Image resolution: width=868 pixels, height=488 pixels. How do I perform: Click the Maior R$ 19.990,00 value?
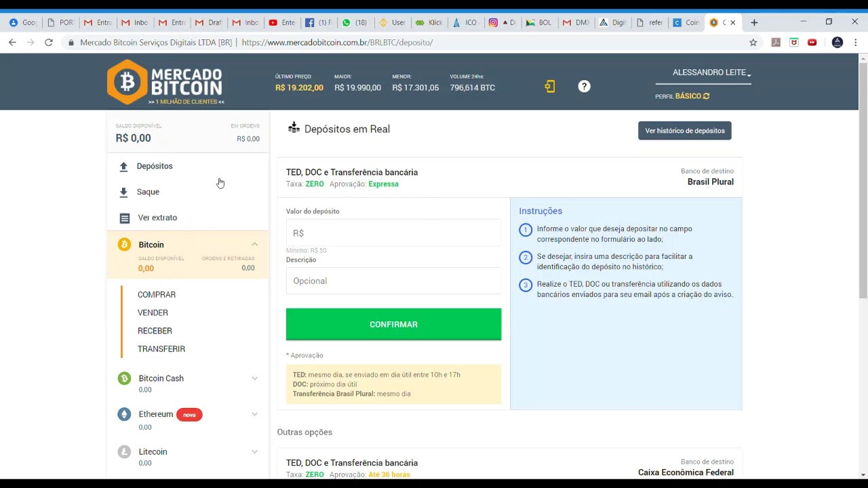click(357, 87)
